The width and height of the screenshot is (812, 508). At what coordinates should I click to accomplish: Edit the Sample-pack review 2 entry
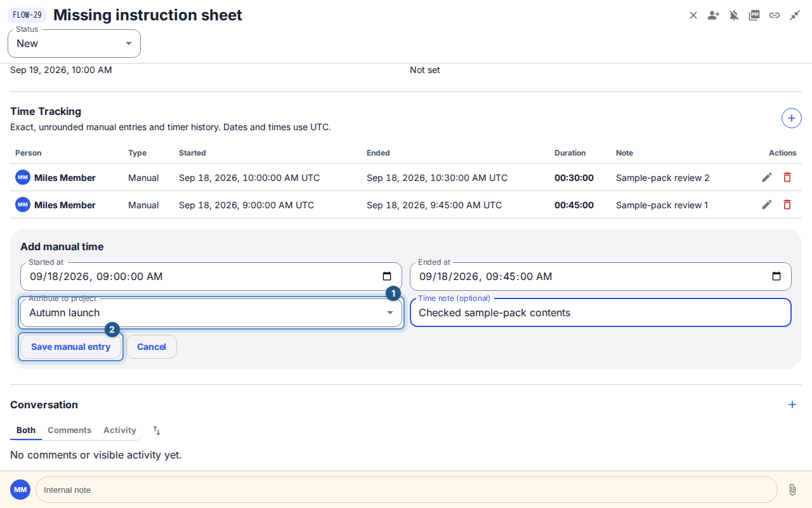click(767, 177)
